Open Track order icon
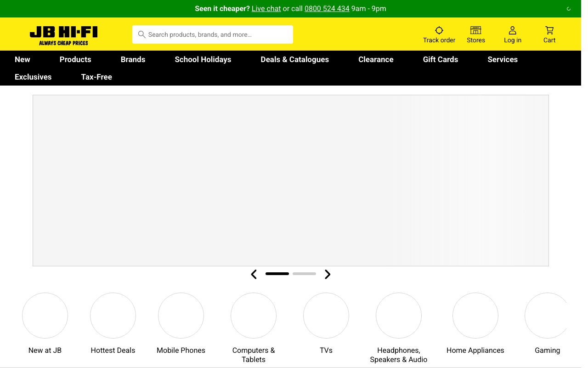 point(439,30)
